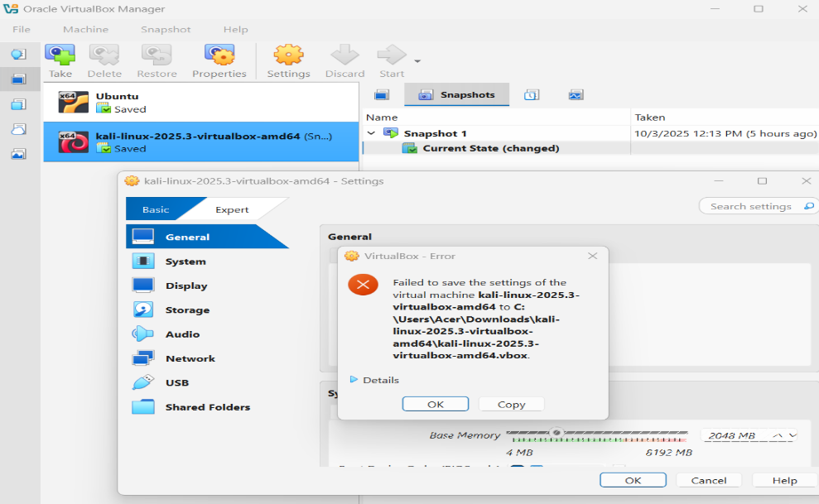Switch to the Expert settings tab

pyautogui.click(x=232, y=209)
